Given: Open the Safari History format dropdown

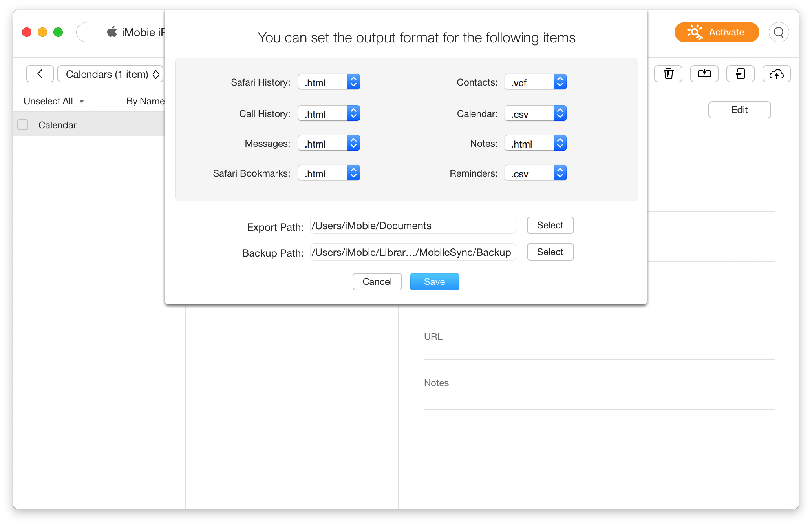Looking at the screenshot, I should click(x=329, y=82).
